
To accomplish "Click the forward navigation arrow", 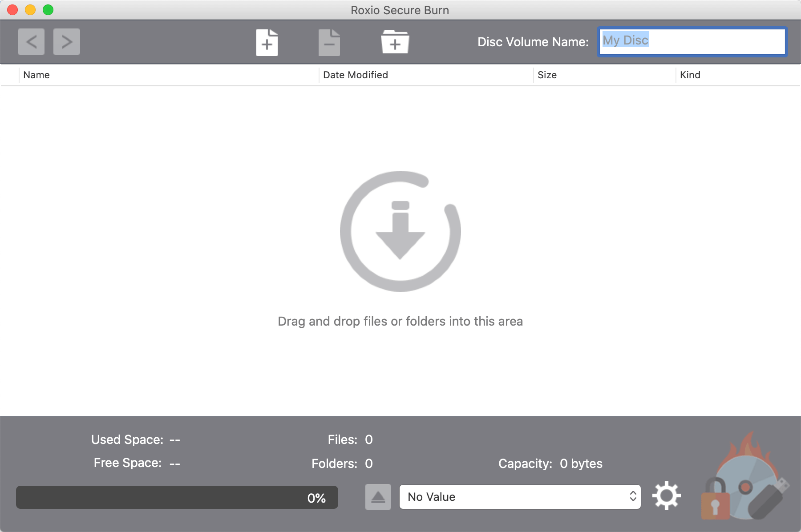I will tap(67, 42).
